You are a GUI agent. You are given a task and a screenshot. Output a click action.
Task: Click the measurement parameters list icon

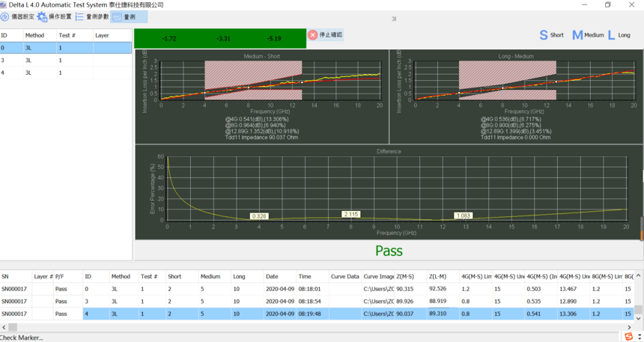point(79,16)
